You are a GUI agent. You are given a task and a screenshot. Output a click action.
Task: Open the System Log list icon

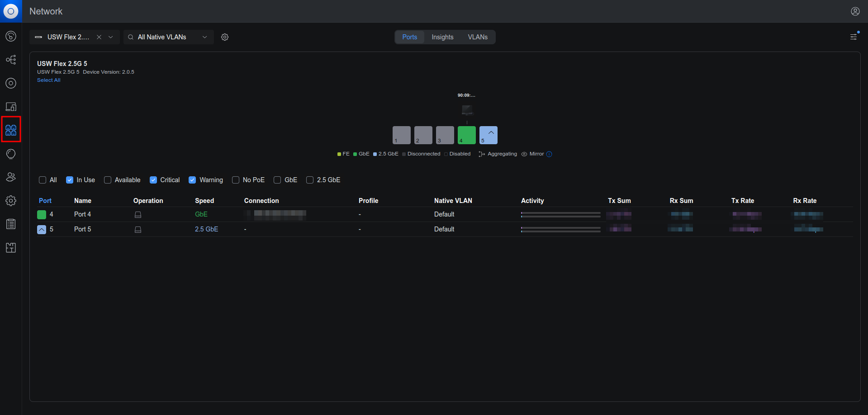11,224
